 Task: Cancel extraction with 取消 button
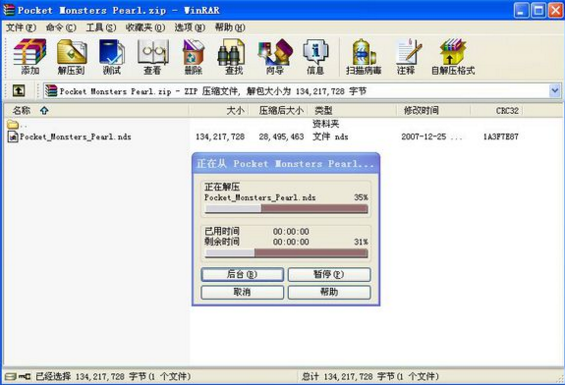coord(242,292)
